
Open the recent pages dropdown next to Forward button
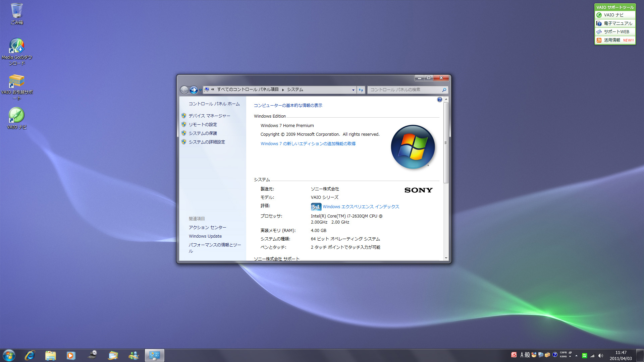click(x=200, y=90)
